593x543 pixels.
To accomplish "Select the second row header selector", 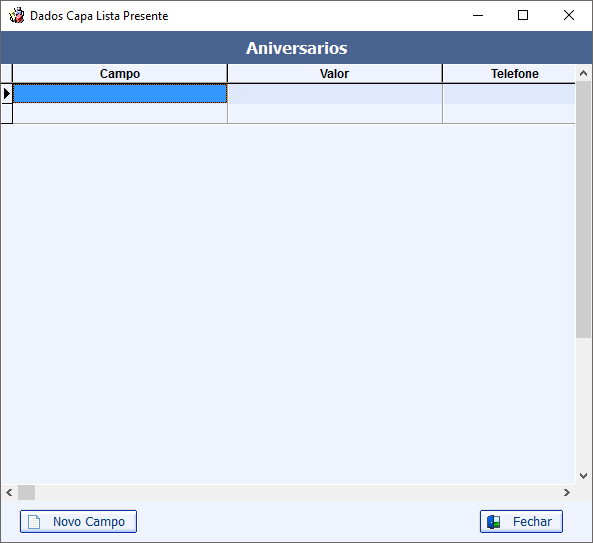I will [6, 113].
